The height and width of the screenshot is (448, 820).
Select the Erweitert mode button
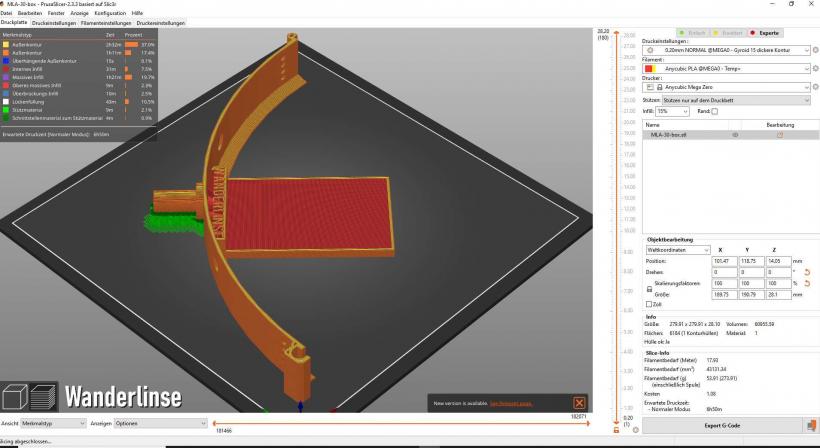point(727,33)
